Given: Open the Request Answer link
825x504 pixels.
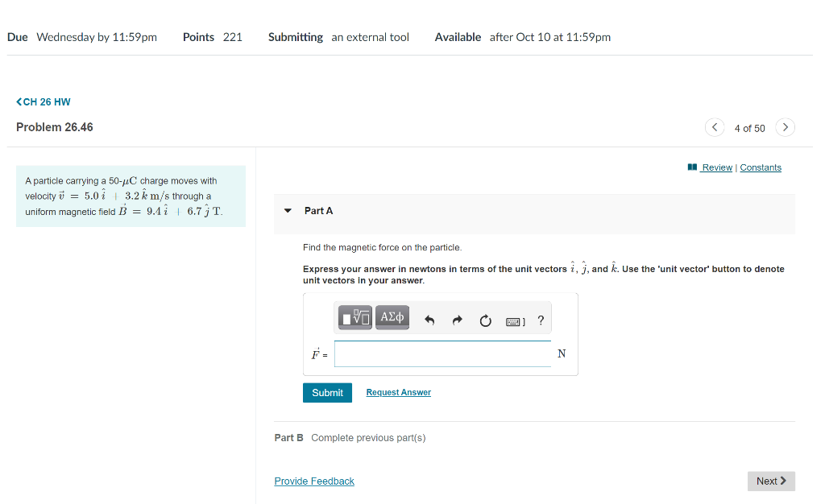Looking at the screenshot, I should tap(398, 392).
